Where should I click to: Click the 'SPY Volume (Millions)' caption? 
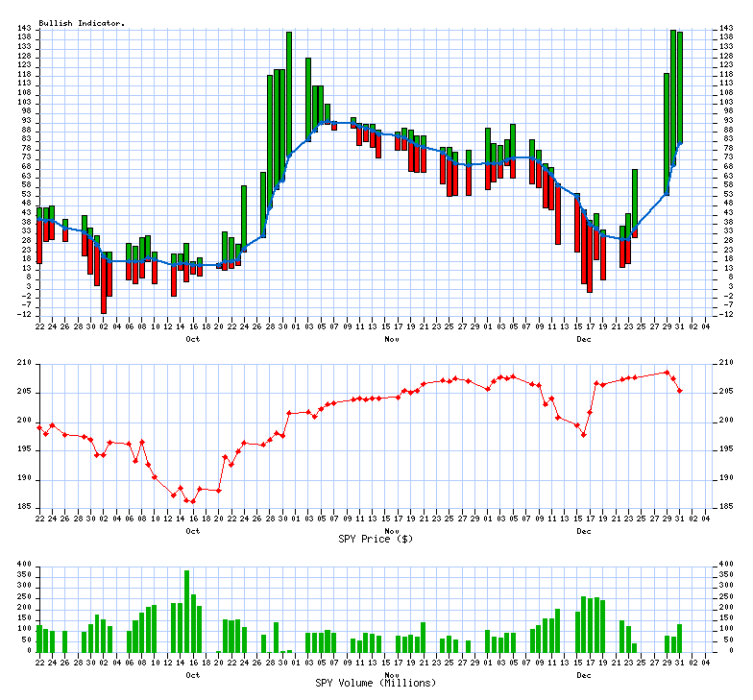click(x=376, y=683)
